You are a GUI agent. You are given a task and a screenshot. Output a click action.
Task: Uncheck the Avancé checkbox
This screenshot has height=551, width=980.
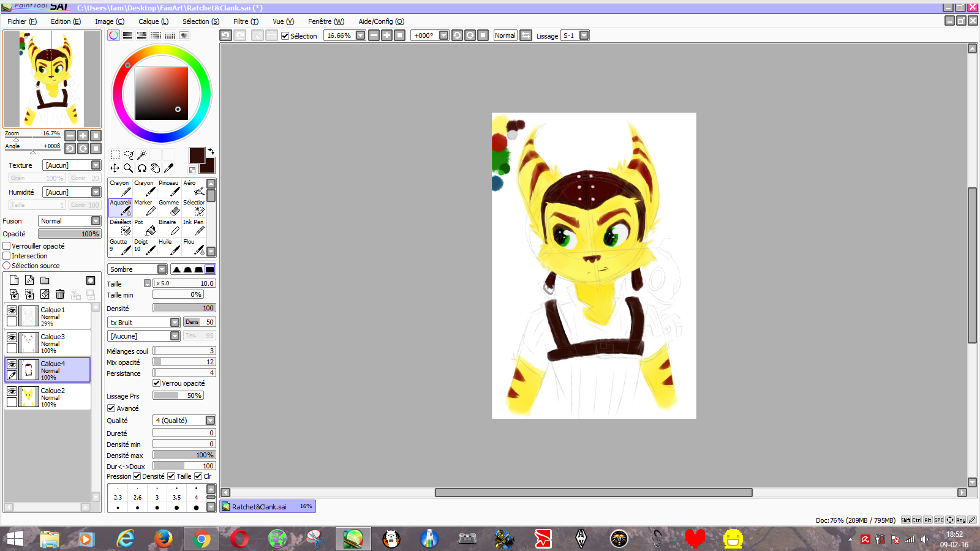tap(111, 408)
